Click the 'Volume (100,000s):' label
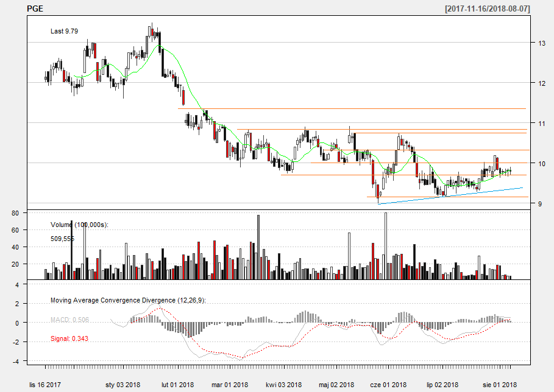The image size is (554, 392). pos(79,225)
